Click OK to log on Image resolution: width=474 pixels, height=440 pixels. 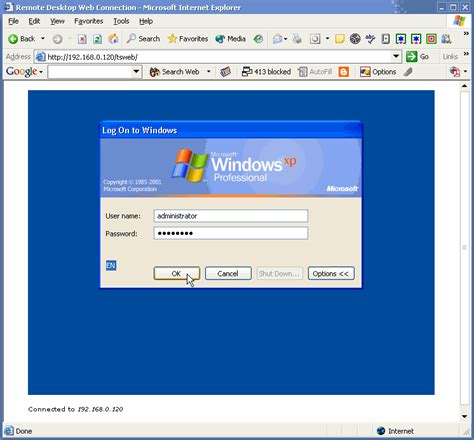coord(177,273)
